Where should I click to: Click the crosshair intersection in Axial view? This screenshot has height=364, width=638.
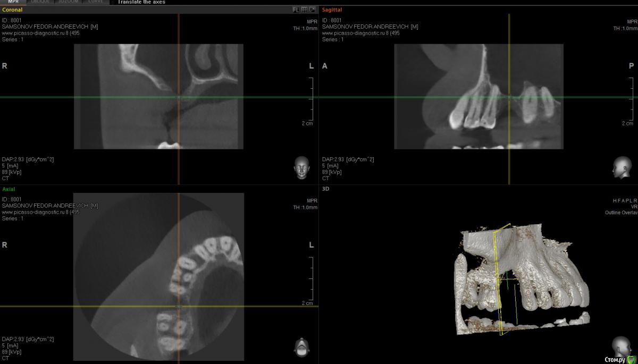(179, 307)
